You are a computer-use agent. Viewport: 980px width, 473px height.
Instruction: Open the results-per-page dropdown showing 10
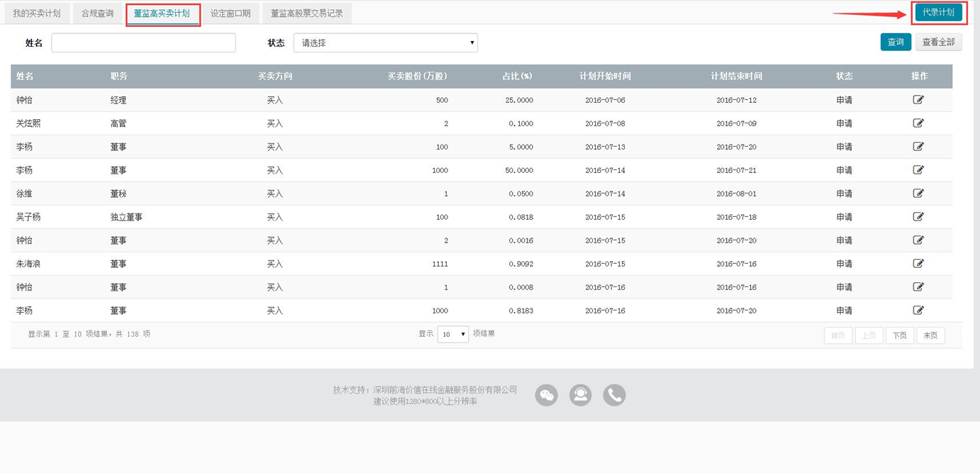pos(452,334)
